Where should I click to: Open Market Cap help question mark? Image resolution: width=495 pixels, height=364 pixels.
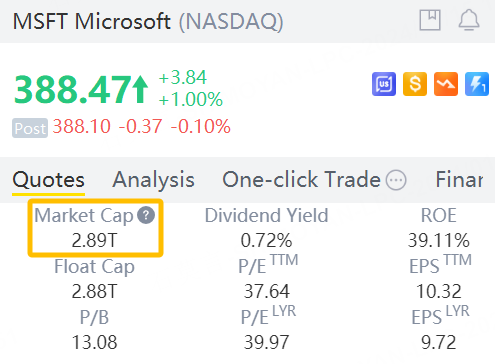point(146,215)
